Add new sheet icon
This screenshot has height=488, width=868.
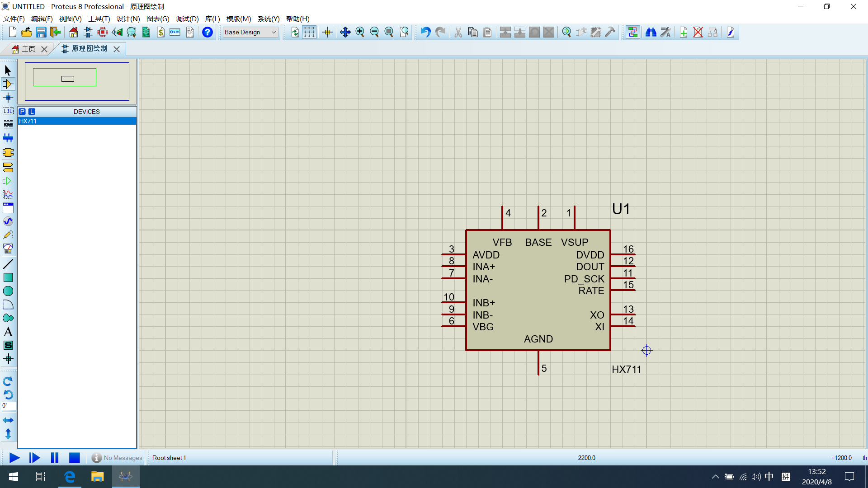pyautogui.click(x=684, y=32)
